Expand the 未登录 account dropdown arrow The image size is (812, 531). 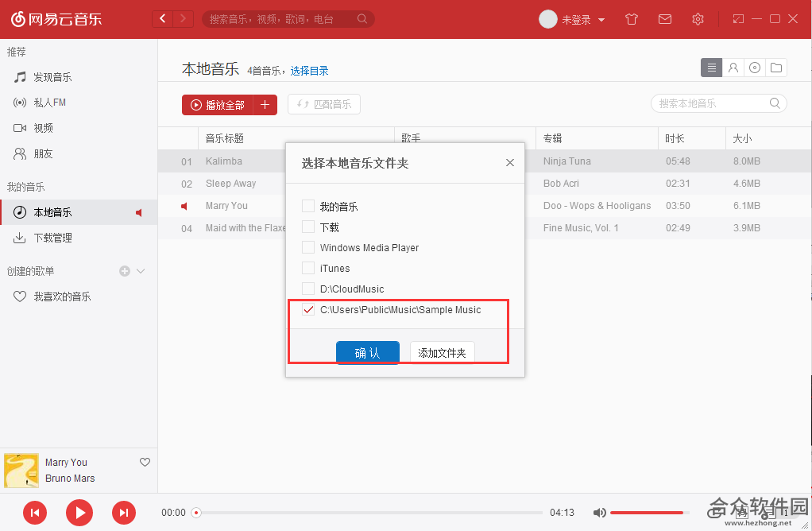[601, 20]
